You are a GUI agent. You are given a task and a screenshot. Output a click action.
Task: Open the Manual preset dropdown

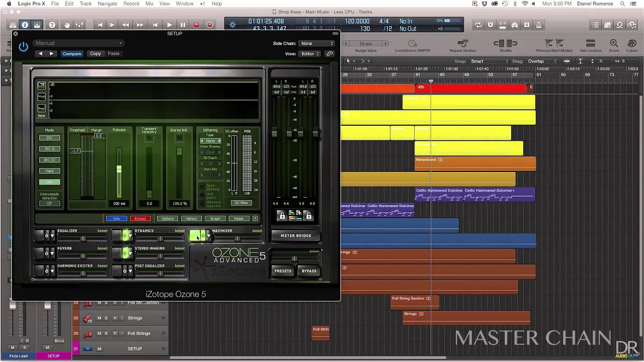click(x=78, y=43)
